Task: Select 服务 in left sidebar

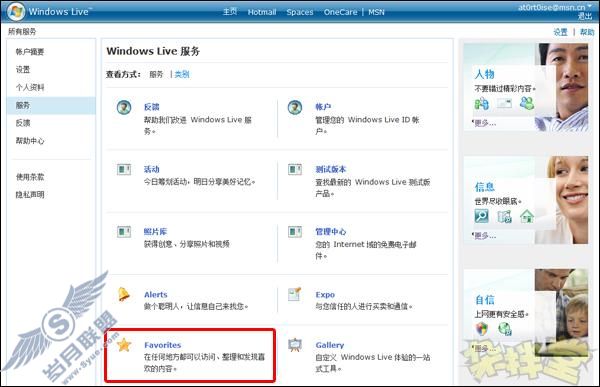Action: click(51, 105)
